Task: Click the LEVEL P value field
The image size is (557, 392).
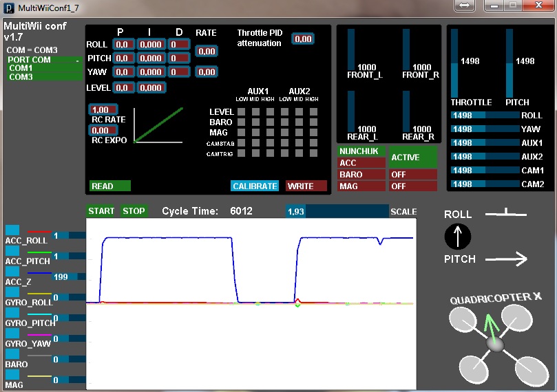Action: coord(124,87)
